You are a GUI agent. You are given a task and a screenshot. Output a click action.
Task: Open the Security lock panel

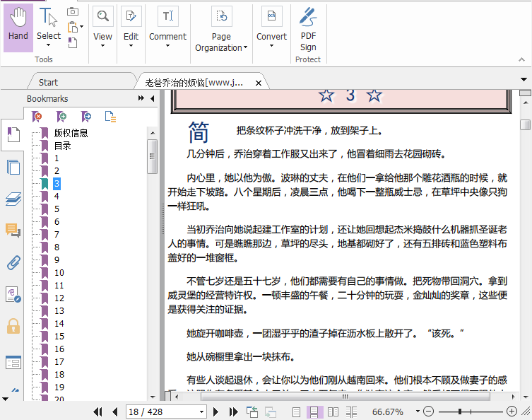point(13,325)
